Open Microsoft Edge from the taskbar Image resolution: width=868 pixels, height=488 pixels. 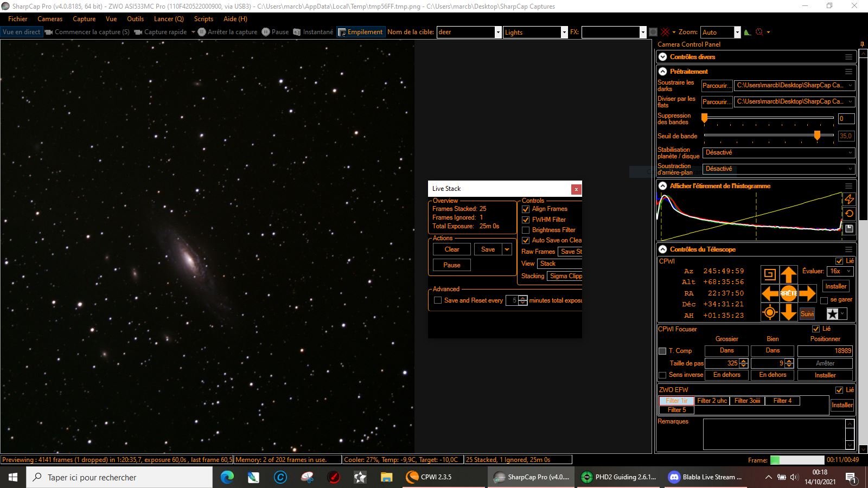(x=227, y=477)
